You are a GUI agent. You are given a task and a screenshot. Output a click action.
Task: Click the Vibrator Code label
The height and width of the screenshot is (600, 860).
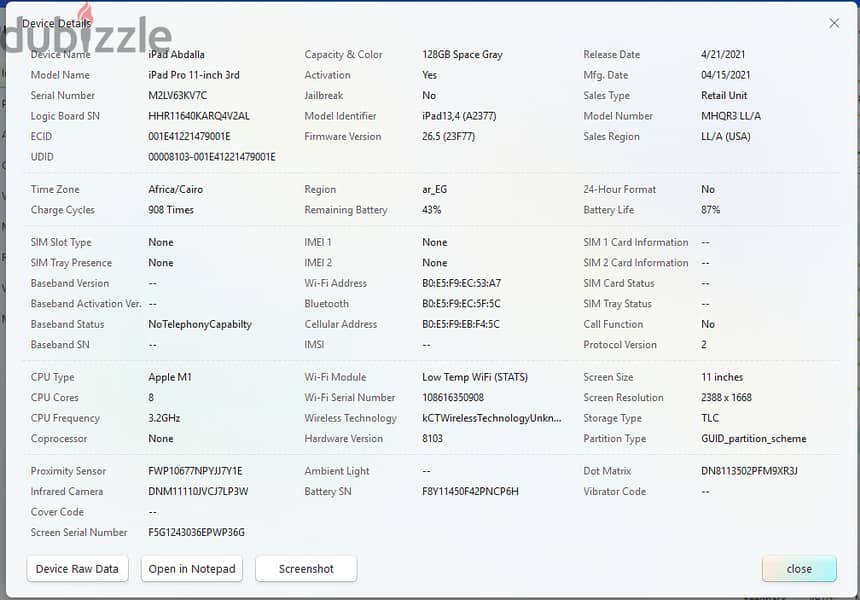coord(614,491)
